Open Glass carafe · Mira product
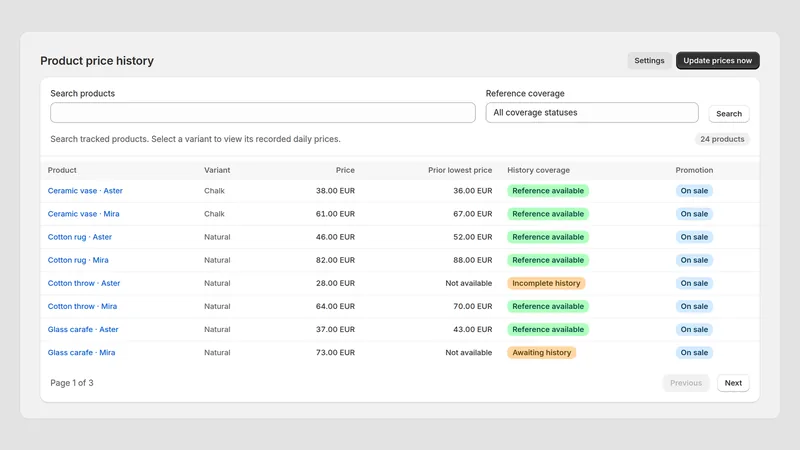The width and height of the screenshot is (800, 450). [82, 353]
